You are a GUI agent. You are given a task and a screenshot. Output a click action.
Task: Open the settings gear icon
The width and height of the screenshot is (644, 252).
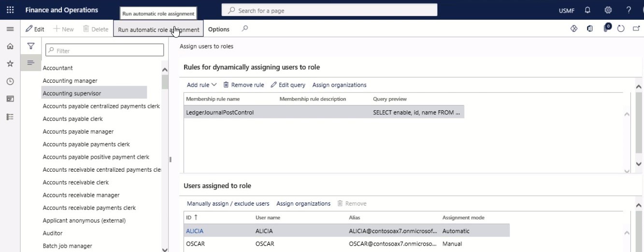point(608,10)
